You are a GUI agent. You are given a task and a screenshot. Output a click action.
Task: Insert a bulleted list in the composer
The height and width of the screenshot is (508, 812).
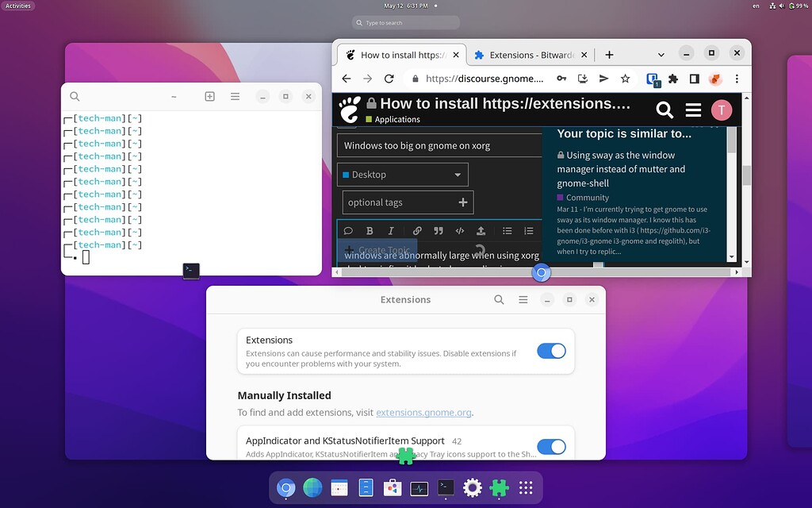tap(507, 231)
